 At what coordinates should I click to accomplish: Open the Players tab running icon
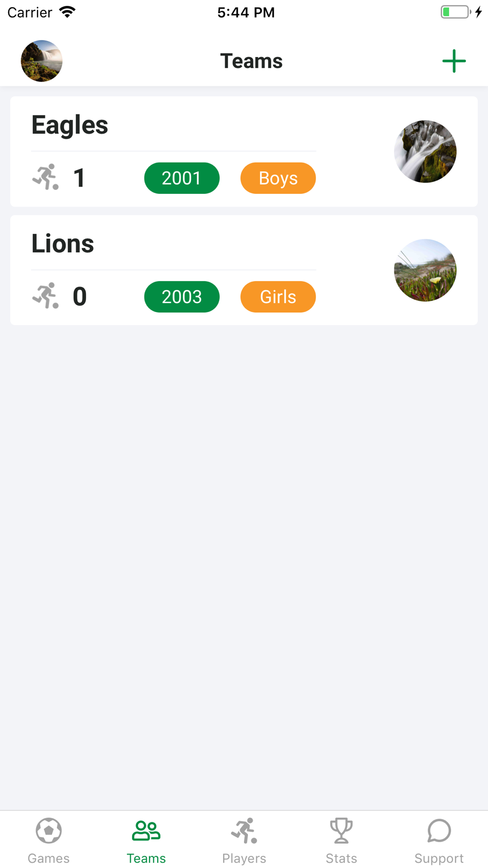tap(244, 830)
